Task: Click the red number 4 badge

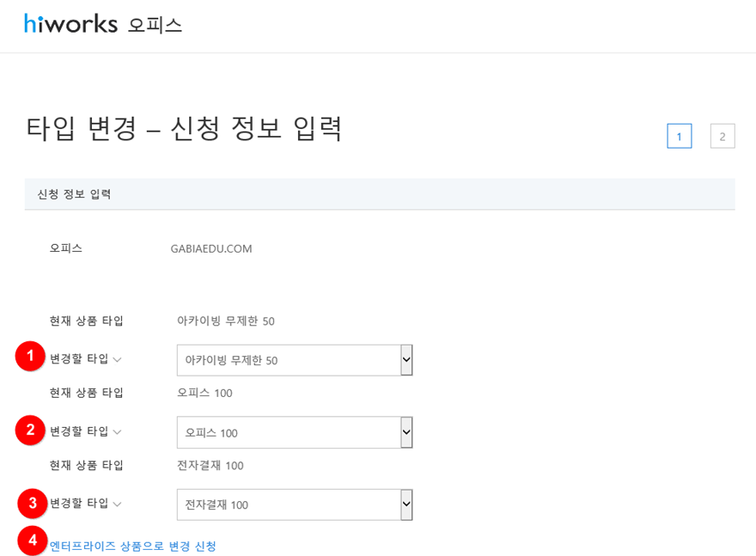Action: pos(33,541)
